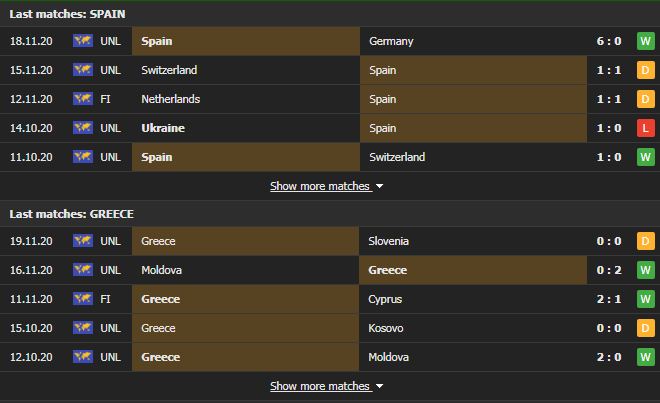Click the orange D badge for Greece vs Slovenia
Screen dimensions: 660x403
click(x=645, y=241)
